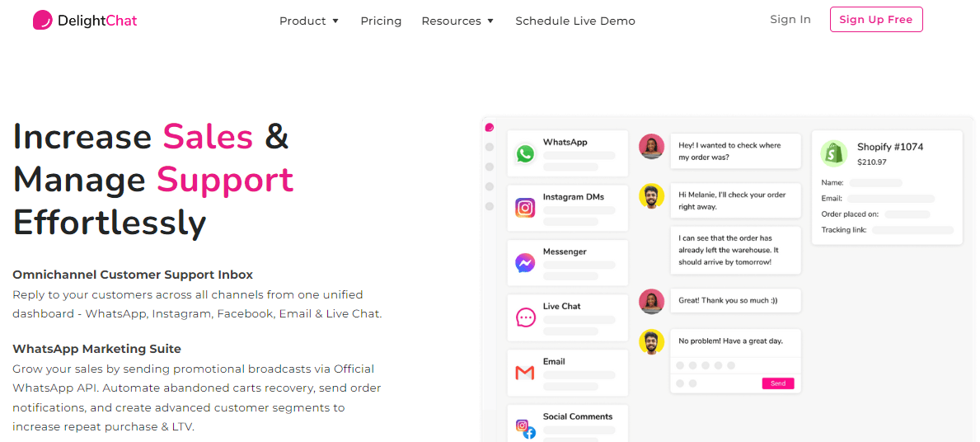Screen dimensions: 980x442
Task: Expand the Resources dropdown menu
Action: 457,21
